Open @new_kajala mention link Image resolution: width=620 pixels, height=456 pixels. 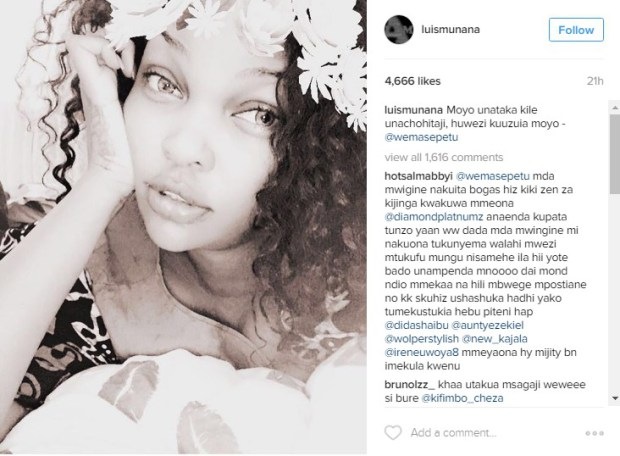[495, 339]
